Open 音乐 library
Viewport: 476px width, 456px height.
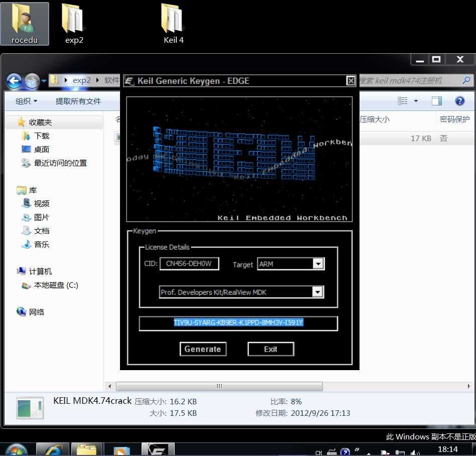[42, 245]
